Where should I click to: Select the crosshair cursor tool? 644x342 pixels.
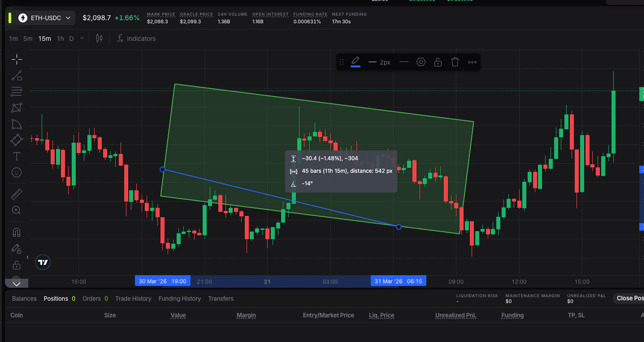pos(17,59)
